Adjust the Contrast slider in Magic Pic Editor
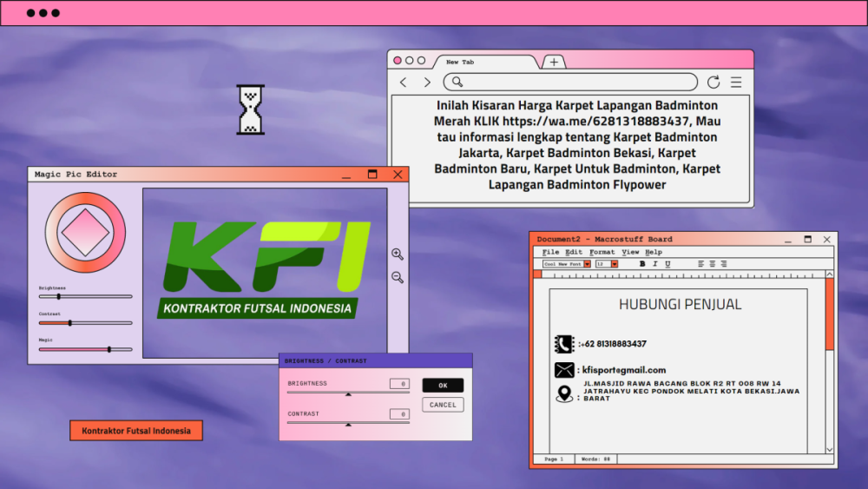 (86, 323)
